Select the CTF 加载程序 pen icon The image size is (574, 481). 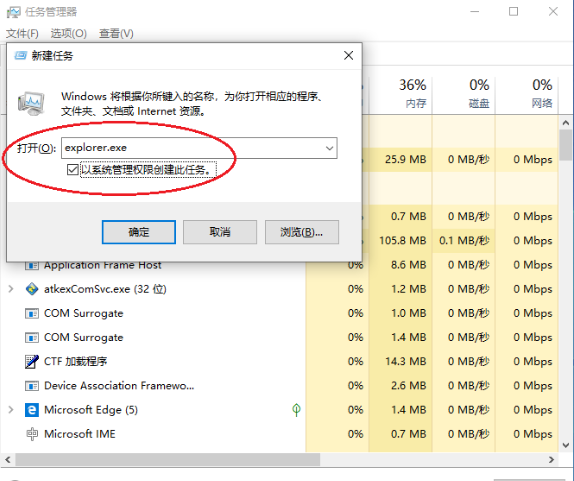32,361
